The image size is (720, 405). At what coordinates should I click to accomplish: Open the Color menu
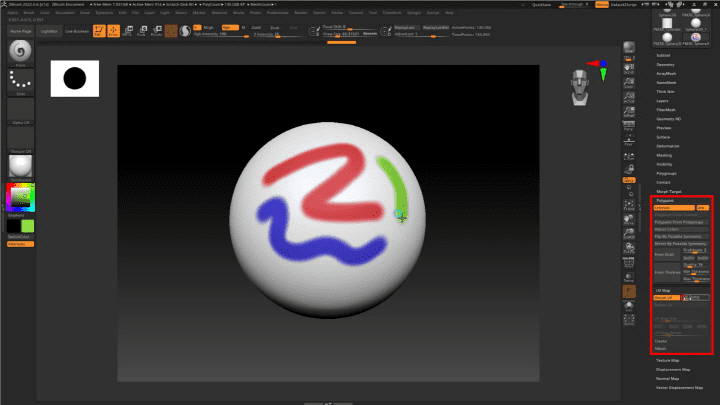click(x=45, y=13)
